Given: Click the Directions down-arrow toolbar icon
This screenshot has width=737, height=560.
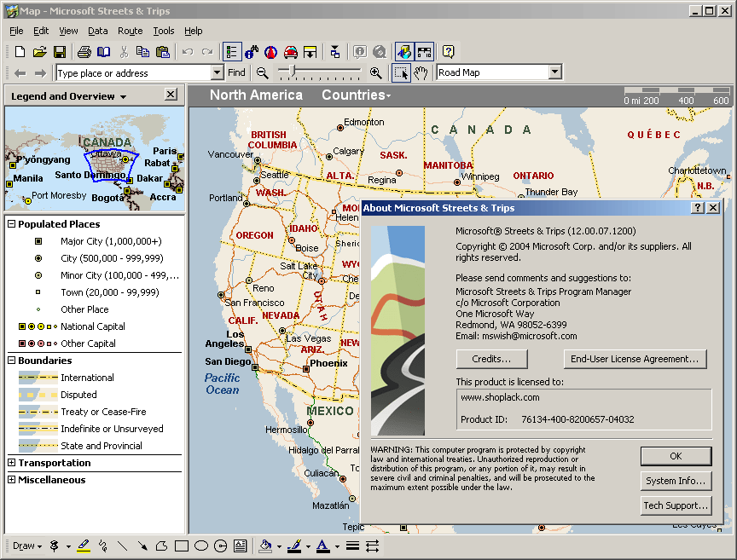Looking at the screenshot, I should pos(310,52).
